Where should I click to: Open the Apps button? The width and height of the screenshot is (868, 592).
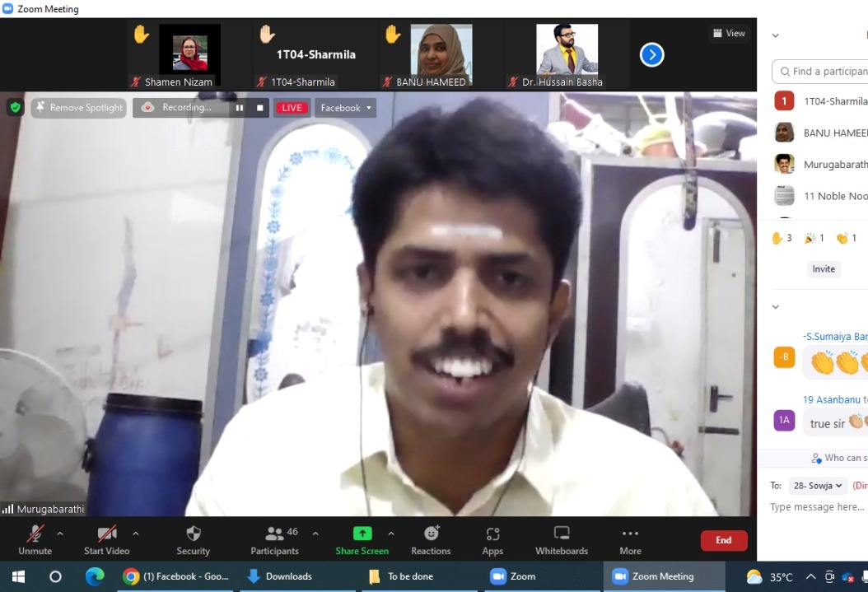(x=492, y=540)
